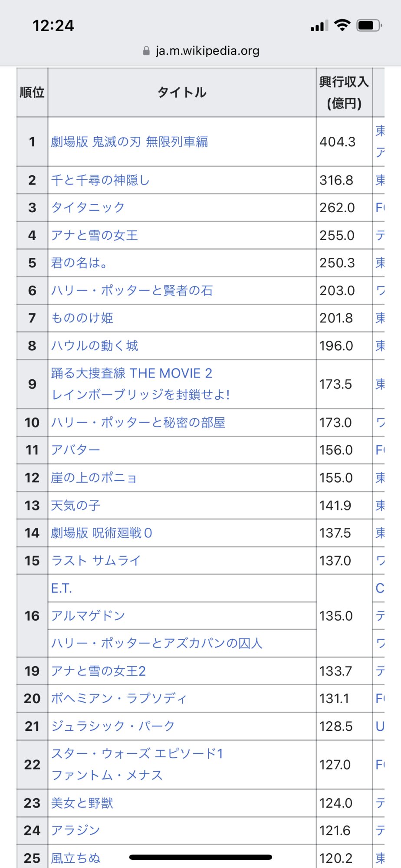401x868 pixels.
Task: Tap the lock icon beside the URL
Action: 146,51
